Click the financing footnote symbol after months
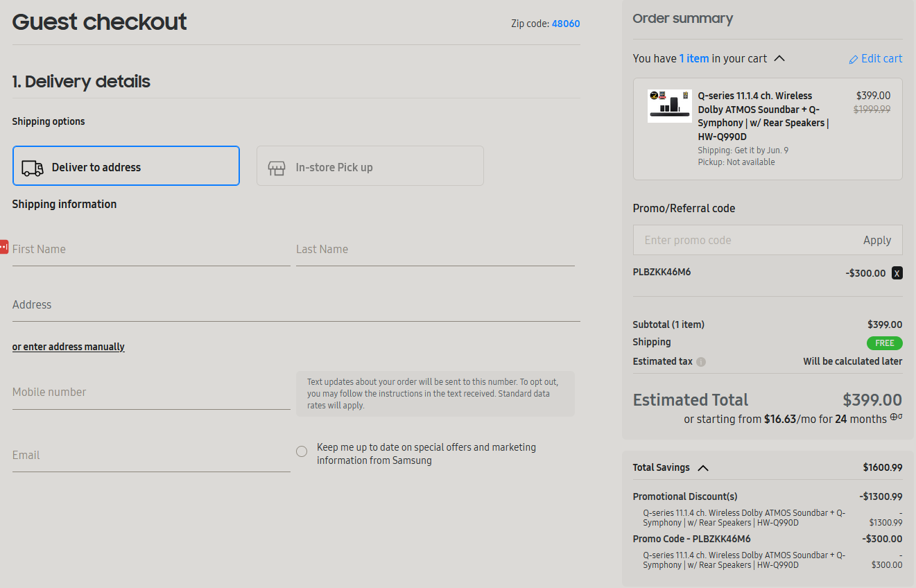 [896, 417]
